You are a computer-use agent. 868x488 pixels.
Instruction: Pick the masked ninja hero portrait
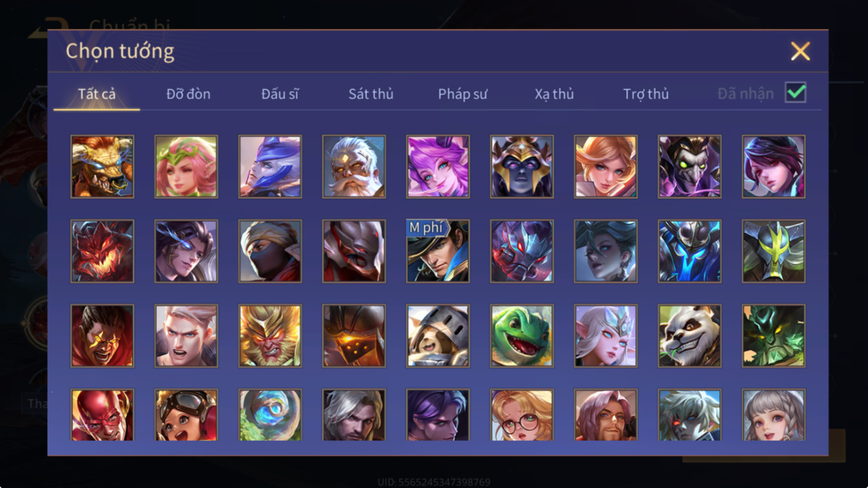click(x=270, y=251)
